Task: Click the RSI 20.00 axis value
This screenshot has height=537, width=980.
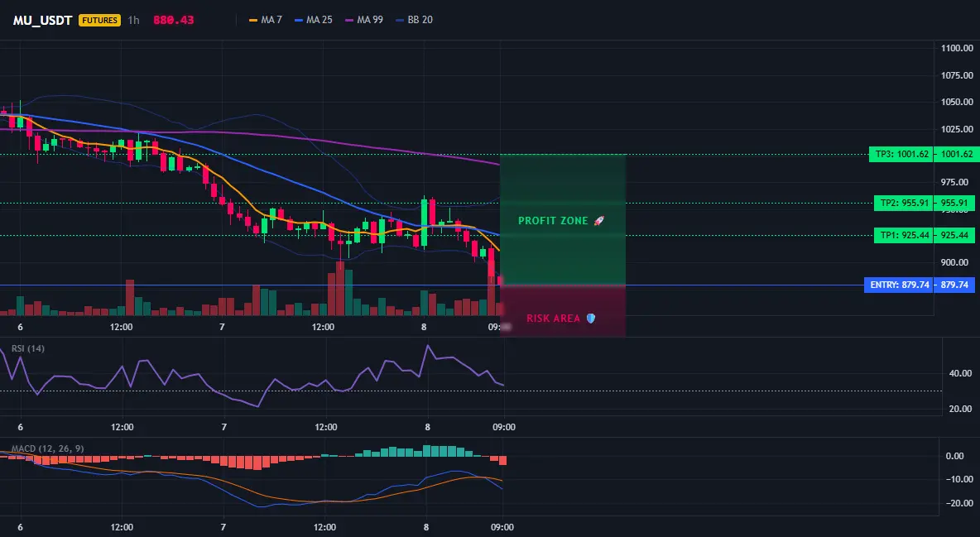Action: 960,409
